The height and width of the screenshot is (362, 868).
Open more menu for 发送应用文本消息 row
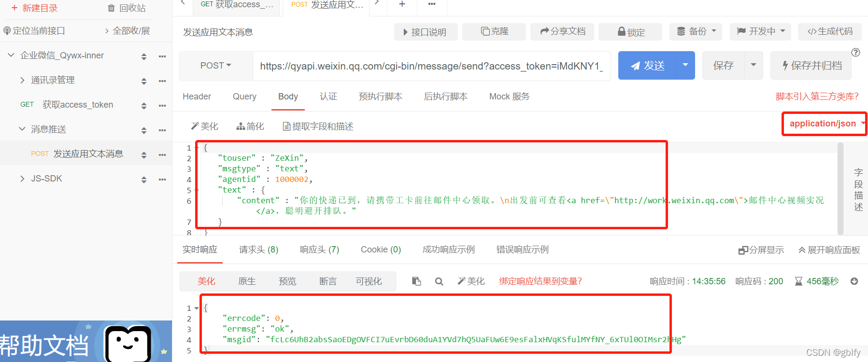[162, 155]
